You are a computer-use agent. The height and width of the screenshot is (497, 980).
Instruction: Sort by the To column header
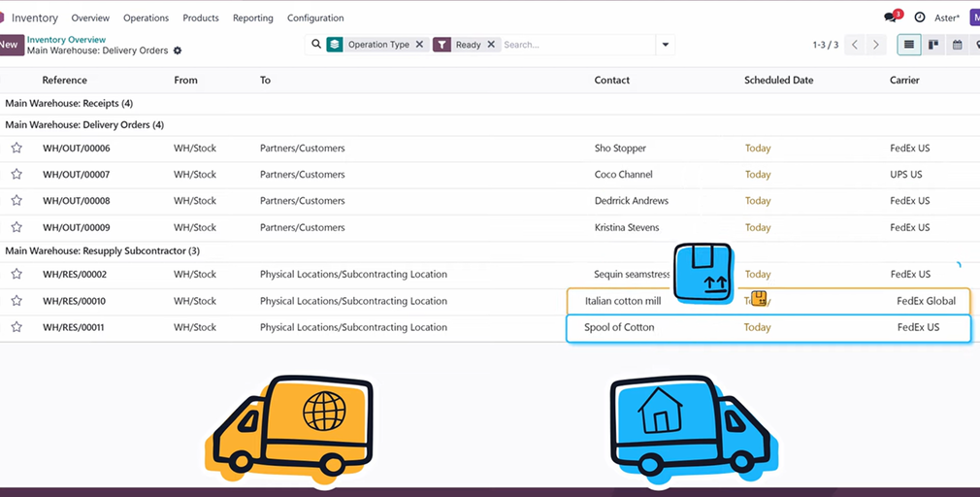[265, 80]
